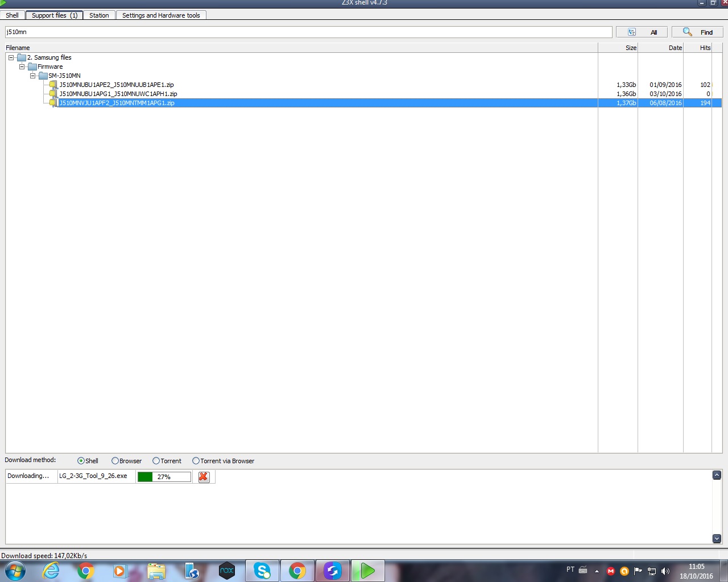Click the PT language indicator in tray
Screen dimensions: 728x582
tap(570, 569)
